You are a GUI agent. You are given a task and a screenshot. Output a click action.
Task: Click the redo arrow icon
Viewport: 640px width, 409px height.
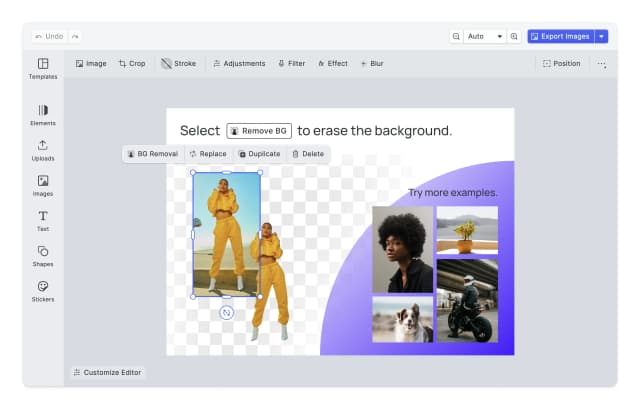point(75,36)
